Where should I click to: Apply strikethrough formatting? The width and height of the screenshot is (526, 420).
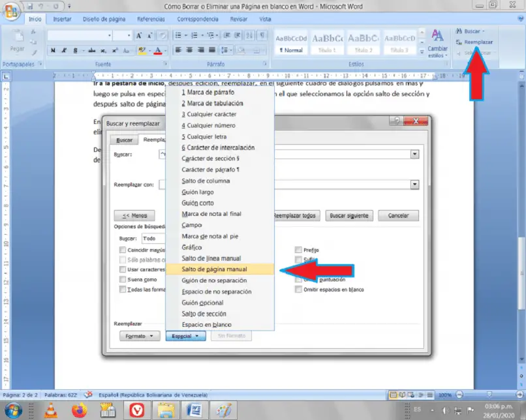click(91, 51)
